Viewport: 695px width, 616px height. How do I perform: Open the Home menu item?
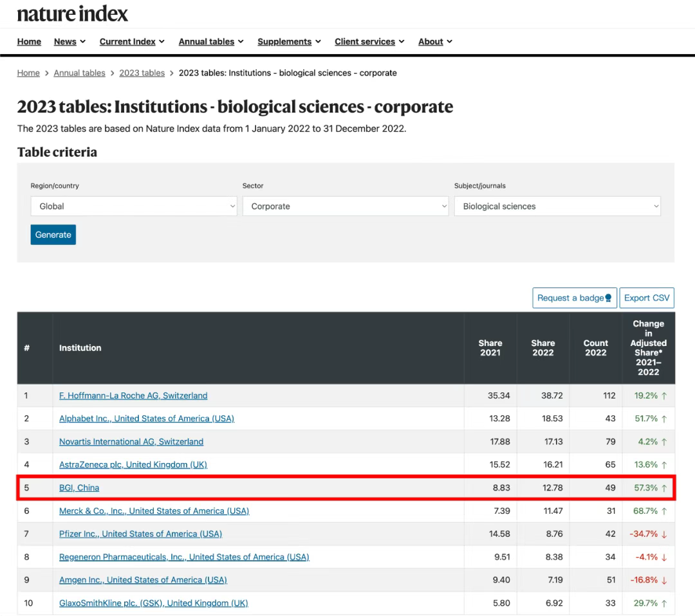(29, 42)
